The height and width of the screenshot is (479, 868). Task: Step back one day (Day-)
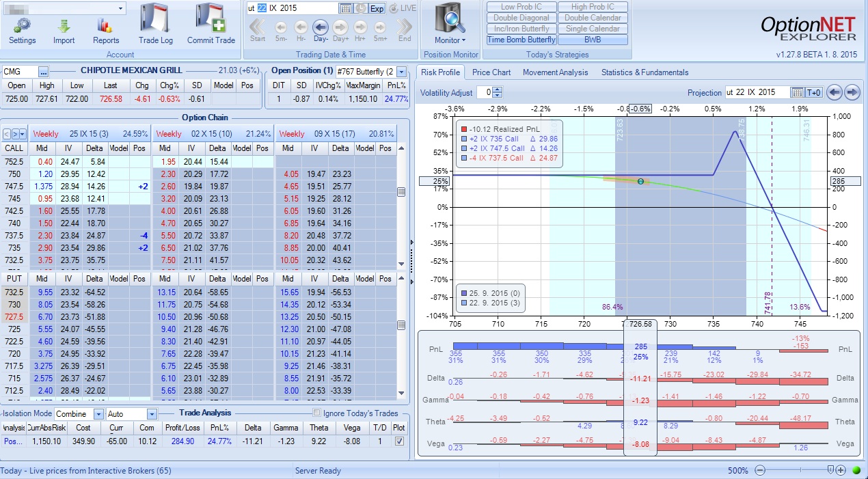(x=321, y=27)
